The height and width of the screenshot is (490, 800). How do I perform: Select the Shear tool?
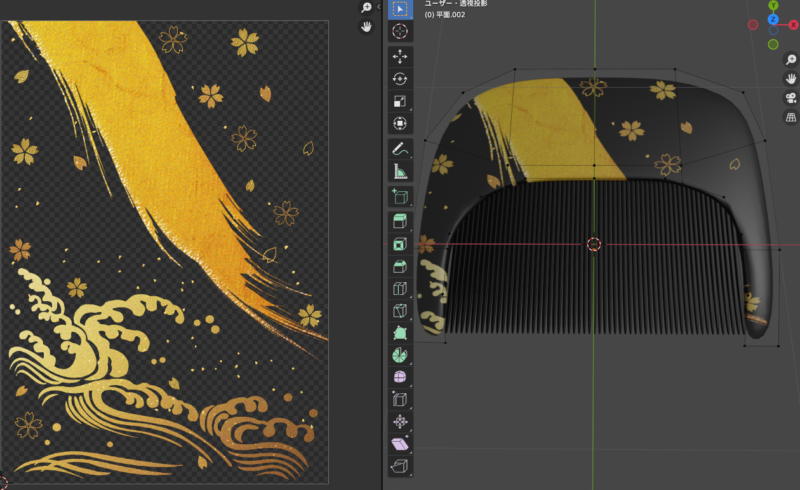coord(400,444)
